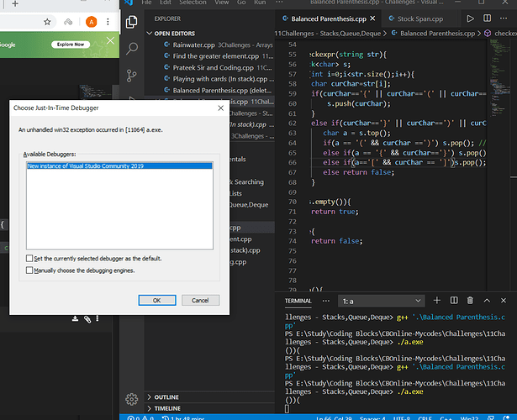Open the browser extension icon beside star
This screenshot has height=420, width=517.
(68, 22)
